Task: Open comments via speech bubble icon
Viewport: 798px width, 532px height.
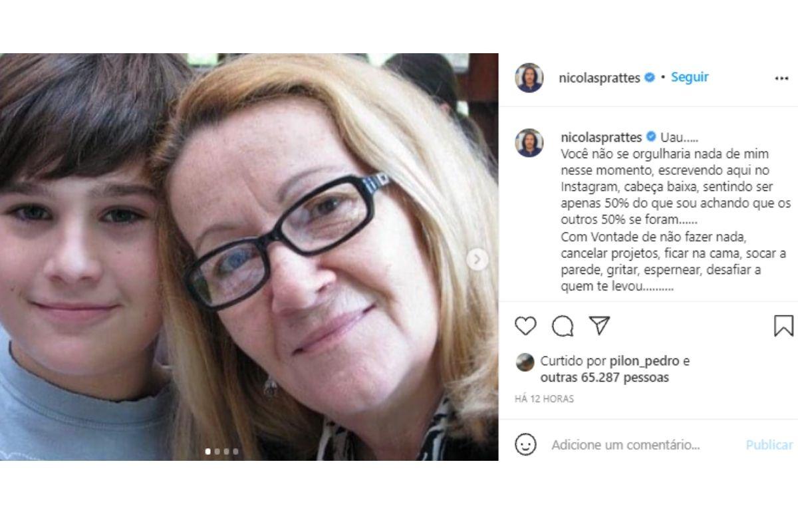Action: pyautogui.click(x=563, y=326)
